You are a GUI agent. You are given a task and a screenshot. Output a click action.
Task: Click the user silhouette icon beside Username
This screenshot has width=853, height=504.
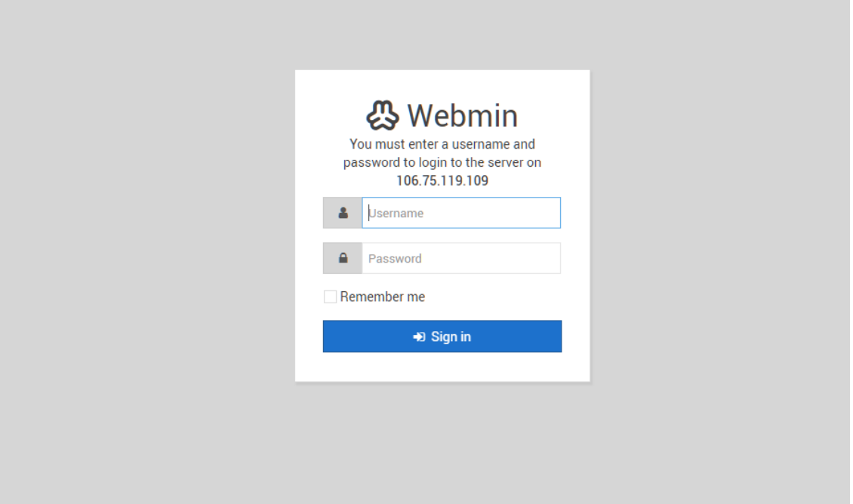coord(343,213)
